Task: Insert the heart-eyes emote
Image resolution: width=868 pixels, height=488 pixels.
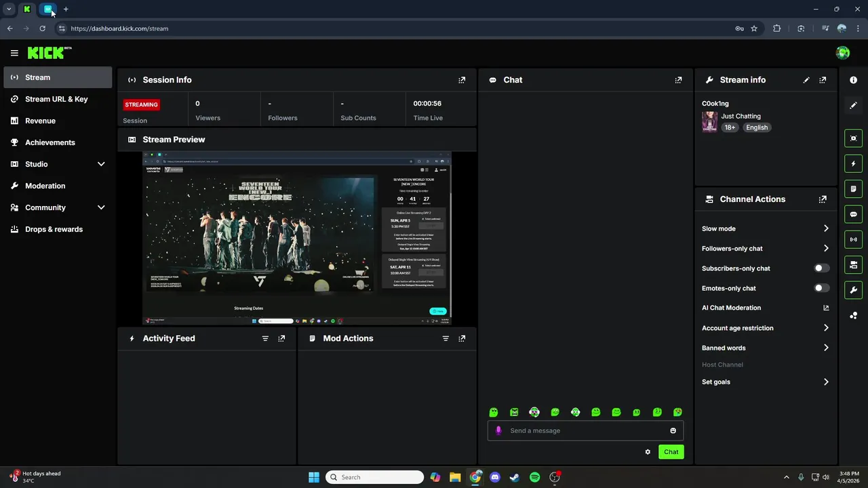Action: click(x=677, y=412)
